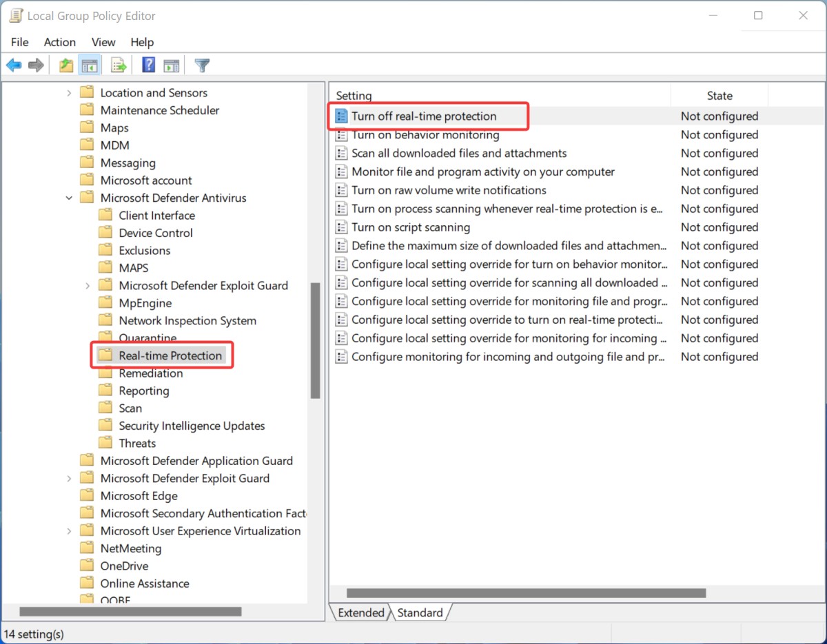The height and width of the screenshot is (644, 827).
Task: Click the Export List toolbar icon
Action: pyautogui.click(x=119, y=65)
